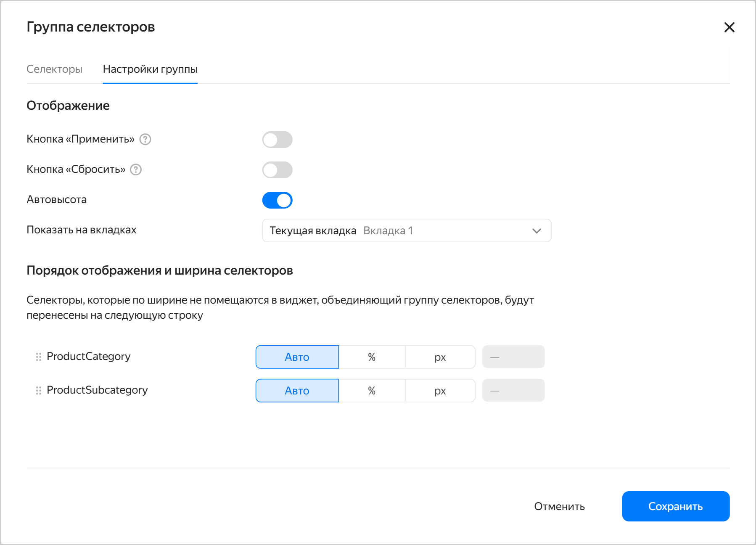Screen dimensions: 756x545
Task: Grab the drag handle for ProductSubcategory
Action: [x=38, y=391]
